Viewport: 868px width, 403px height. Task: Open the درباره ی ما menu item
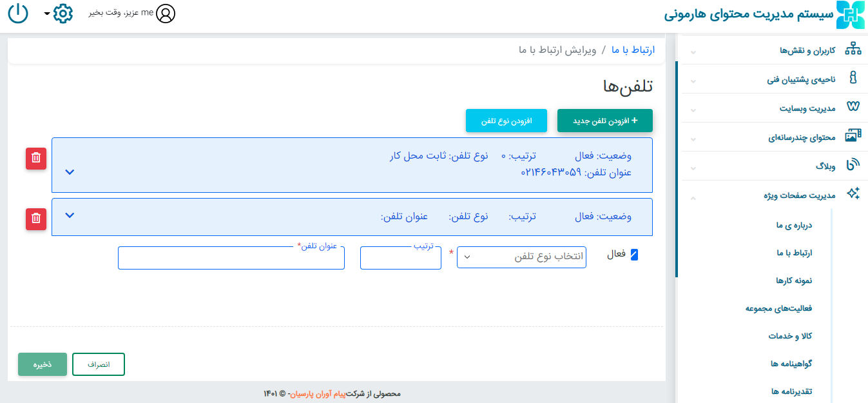tap(793, 225)
